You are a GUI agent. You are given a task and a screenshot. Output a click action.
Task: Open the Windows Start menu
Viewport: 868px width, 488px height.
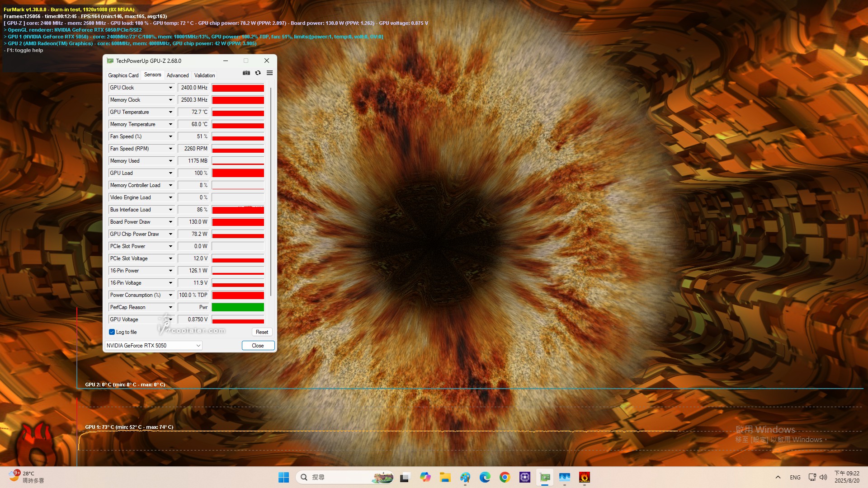(x=283, y=477)
